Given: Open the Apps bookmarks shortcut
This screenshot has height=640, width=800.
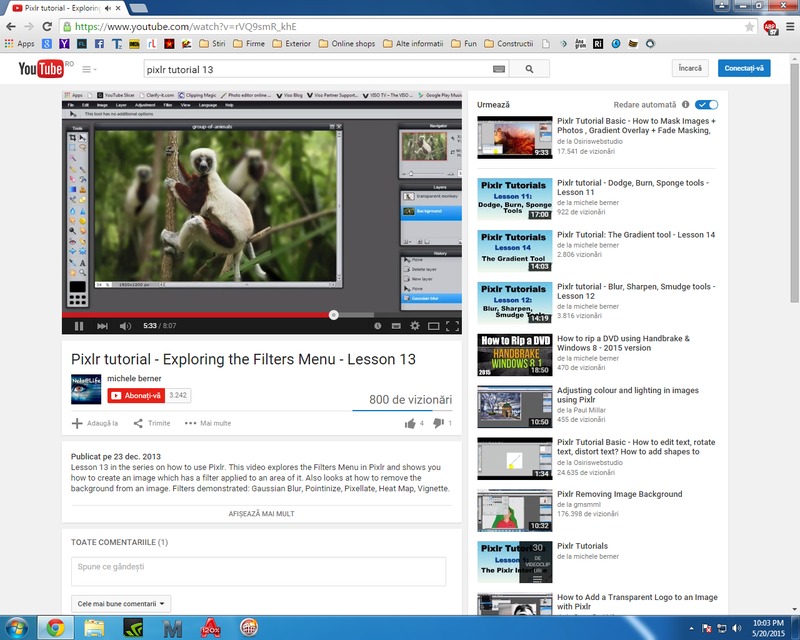Looking at the screenshot, I should [19, 44].
